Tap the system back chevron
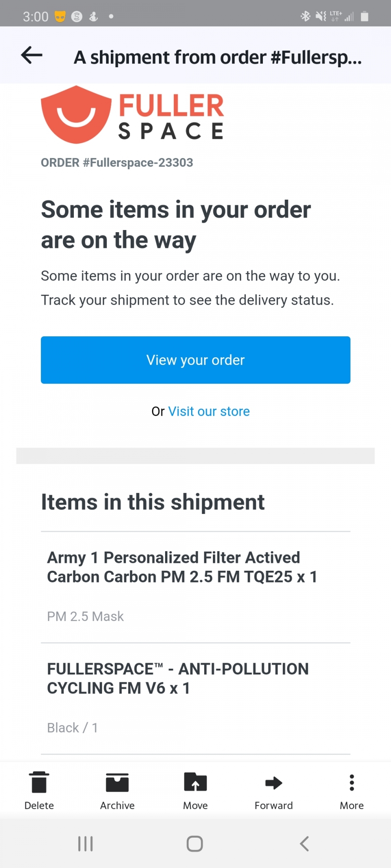391x868 pixels. click(305, 844)
